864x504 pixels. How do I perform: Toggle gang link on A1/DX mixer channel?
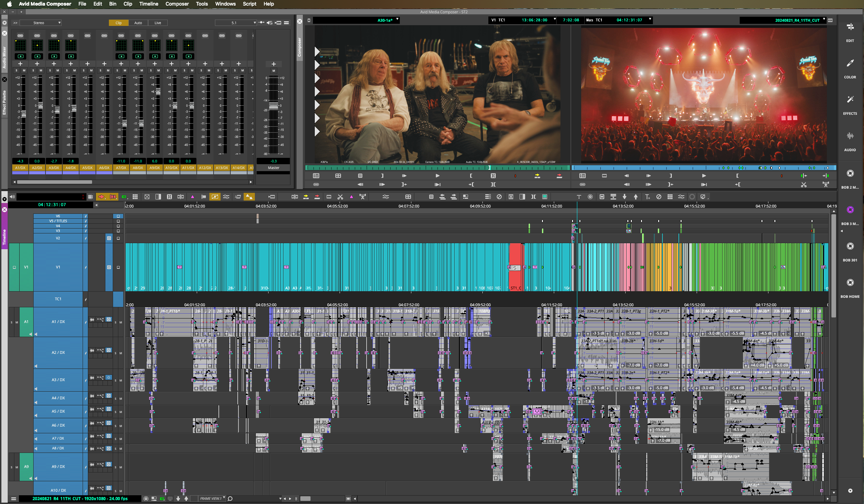(20, 36)
